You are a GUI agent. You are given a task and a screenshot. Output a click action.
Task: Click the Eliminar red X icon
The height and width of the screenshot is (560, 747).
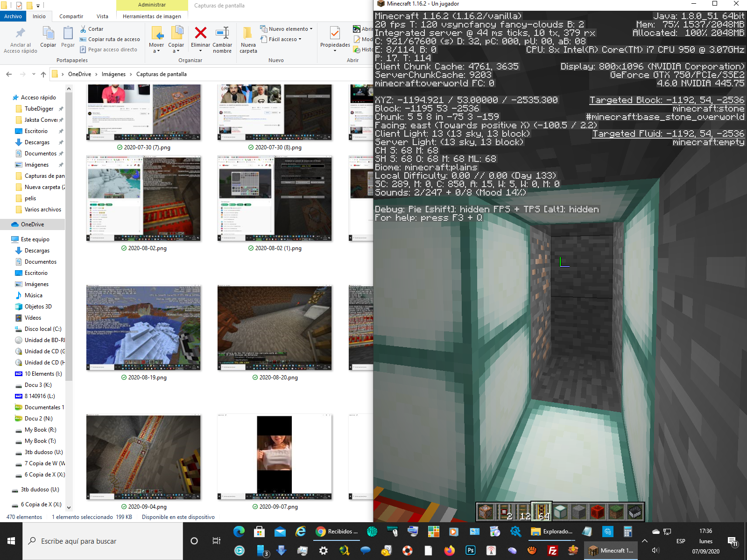(200, 33)
